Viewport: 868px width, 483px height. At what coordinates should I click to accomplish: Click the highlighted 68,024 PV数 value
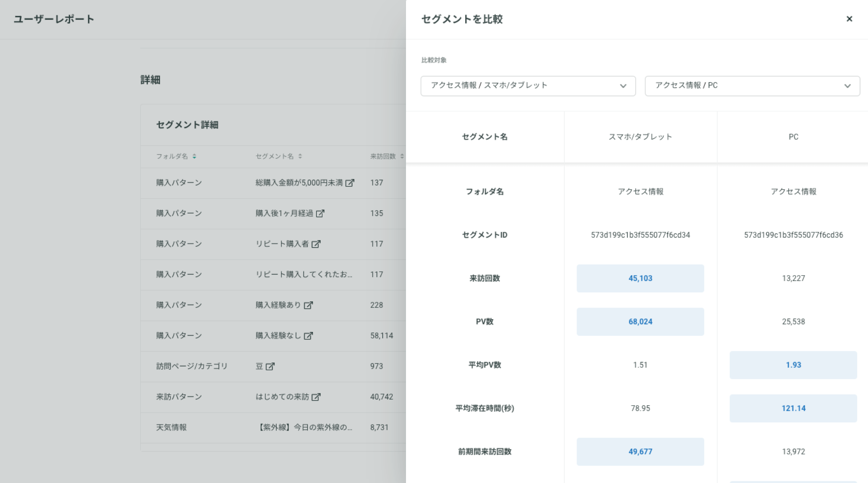pyautogui.click(x=640, y=322)
